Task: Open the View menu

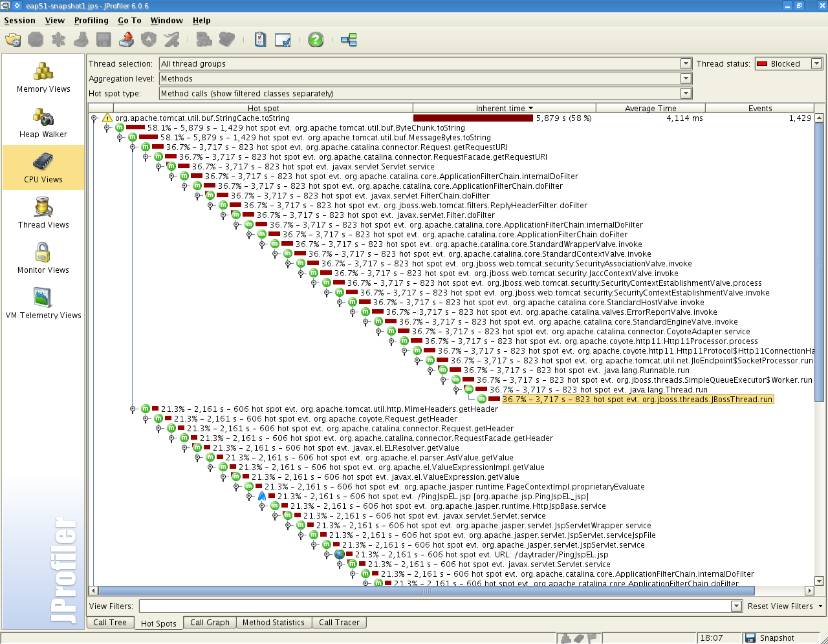Action: coord(55,21)
